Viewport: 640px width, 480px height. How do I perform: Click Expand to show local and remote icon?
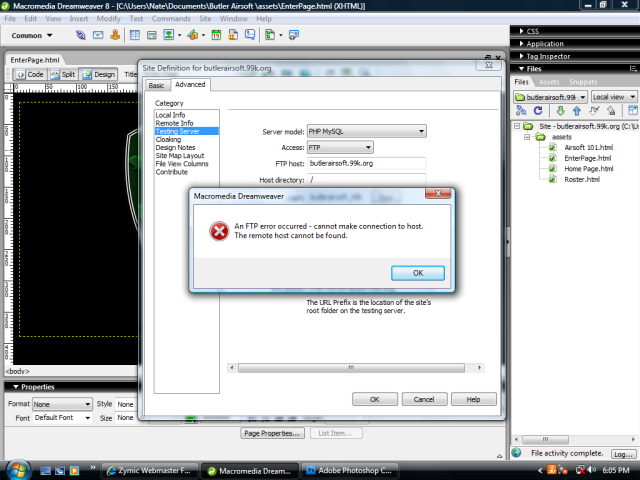click(x=633, y=110)
